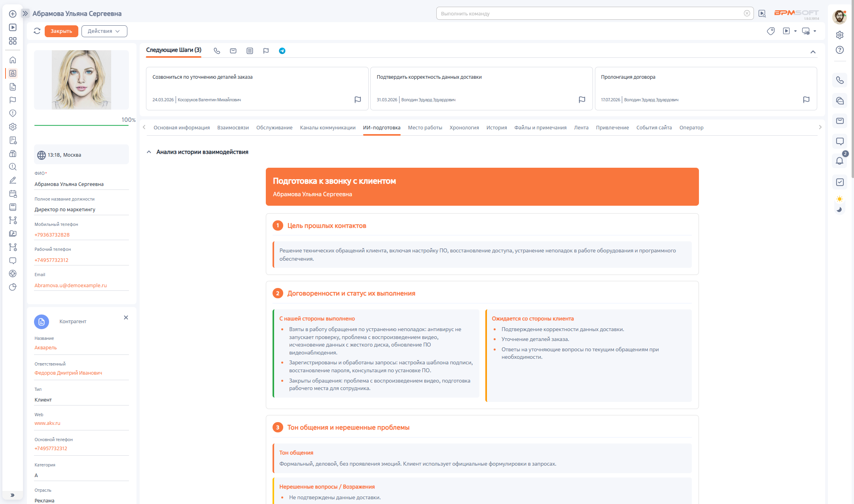The image size is (854, 504).
Task: Open the Основная информация tab
Action: coord(182,127)
